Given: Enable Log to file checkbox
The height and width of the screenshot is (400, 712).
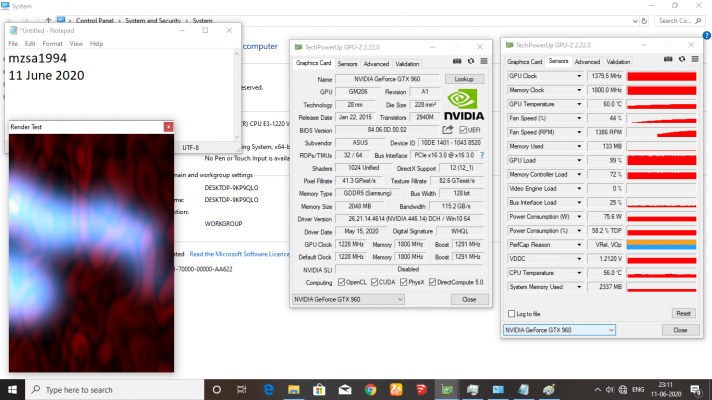Looking at the screenshot, I should (512, 314).
